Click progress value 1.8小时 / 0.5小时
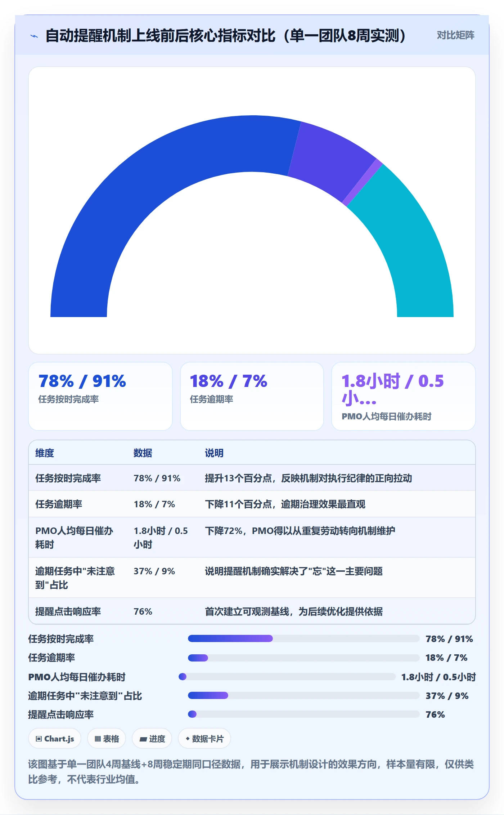Image resolution: width=504 pixels, height=815 pixels. click(x=438, y=677)
